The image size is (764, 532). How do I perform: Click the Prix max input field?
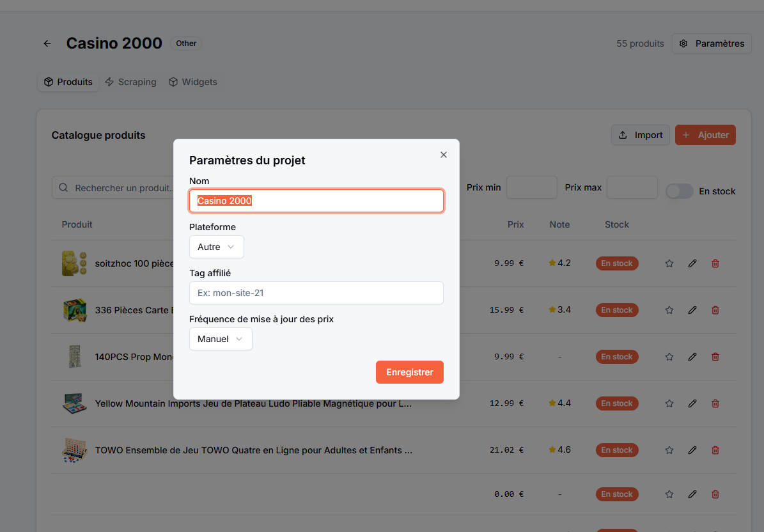pos(632,187)
